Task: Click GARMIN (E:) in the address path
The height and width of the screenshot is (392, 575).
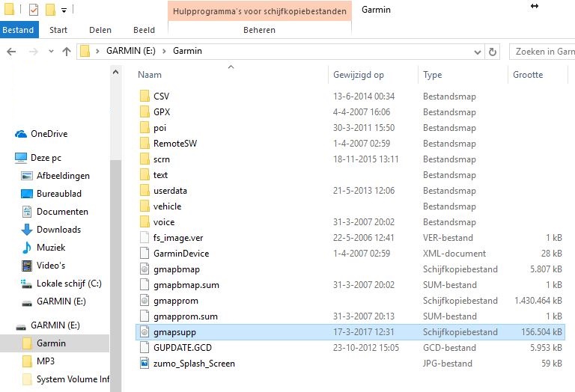Action: pyautogui.click(x=131, y=51)
